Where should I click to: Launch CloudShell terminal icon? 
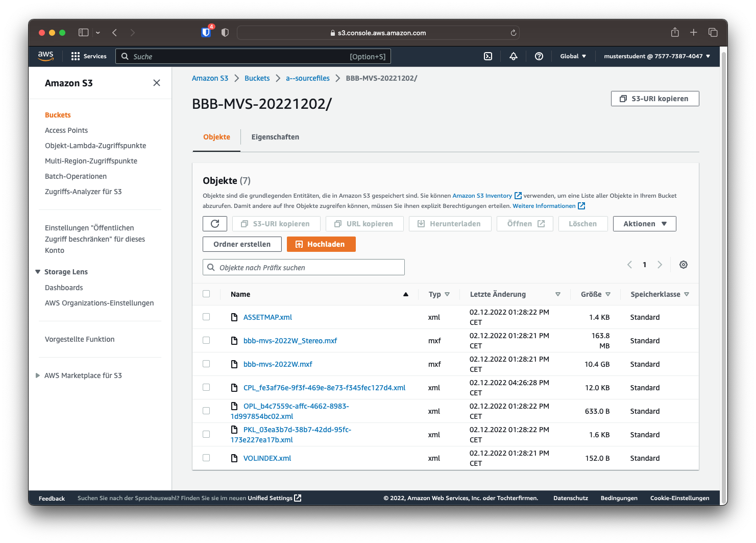click(488, 56)
